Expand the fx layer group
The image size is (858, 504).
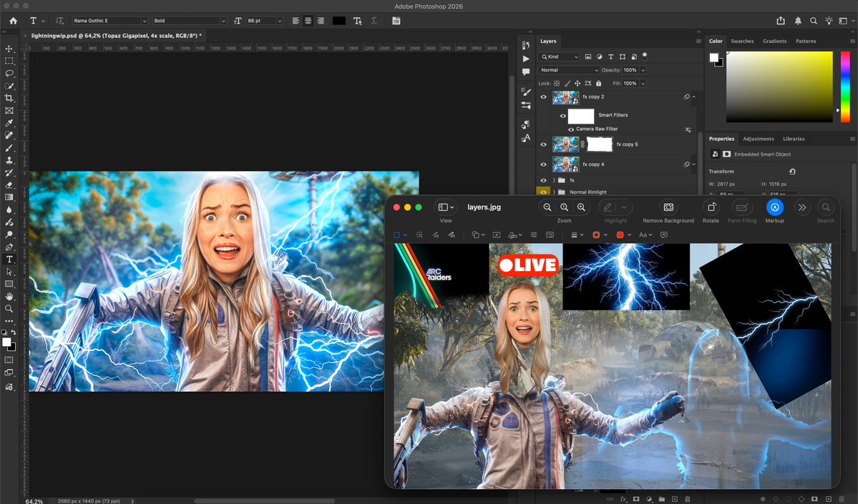[554, 180]
